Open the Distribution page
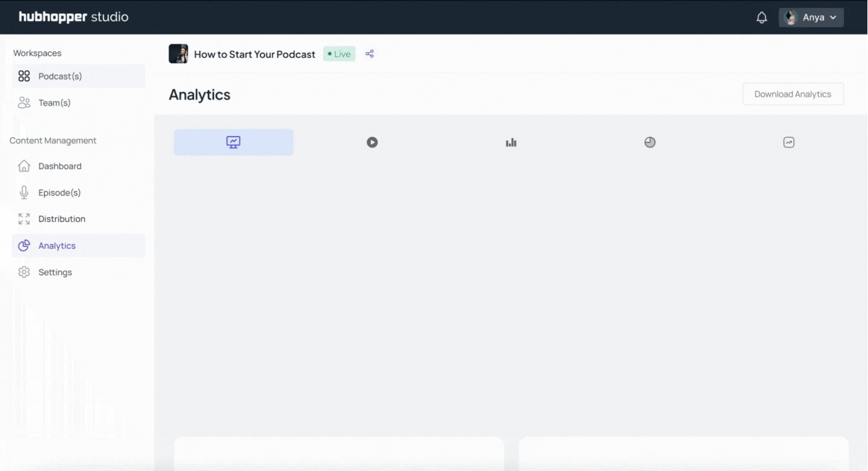Image resolution: width=868 pixels, height=471 pixels. point(78,219)
